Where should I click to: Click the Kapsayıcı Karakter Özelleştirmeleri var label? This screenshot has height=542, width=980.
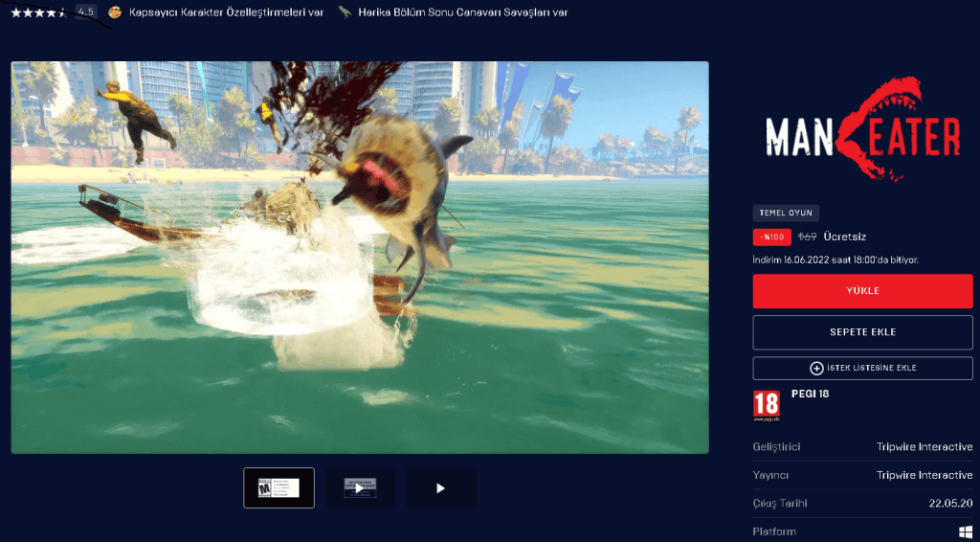(226, 12)
